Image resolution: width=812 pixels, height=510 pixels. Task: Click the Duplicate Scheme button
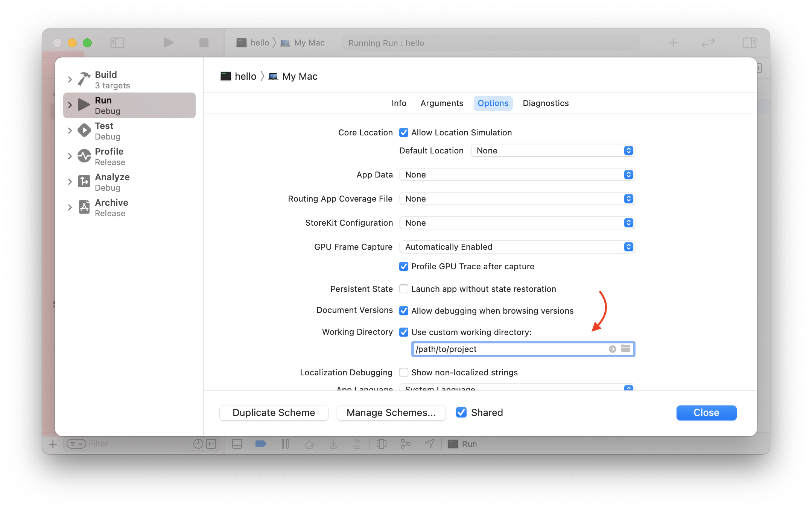pos(274,413)
